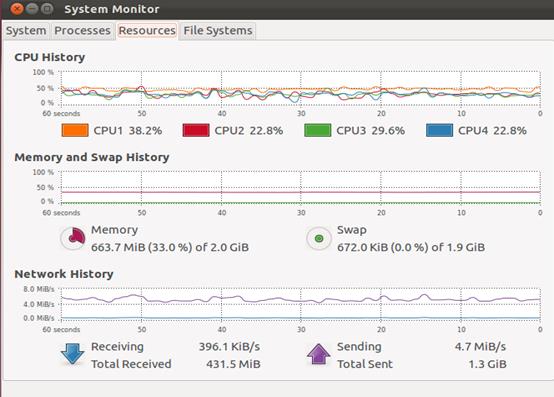Click inside the CPU History graph
Screen dimensions: 554x397
tap(301, 88)
